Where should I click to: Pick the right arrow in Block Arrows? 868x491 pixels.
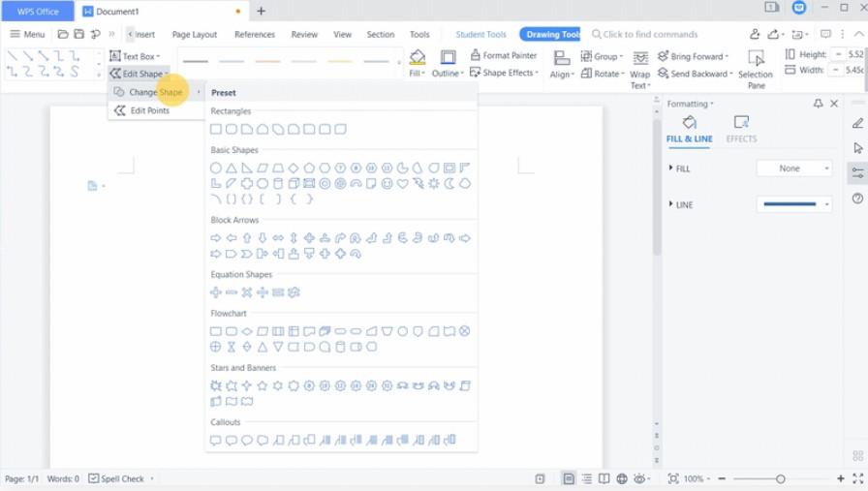[216, 238]
